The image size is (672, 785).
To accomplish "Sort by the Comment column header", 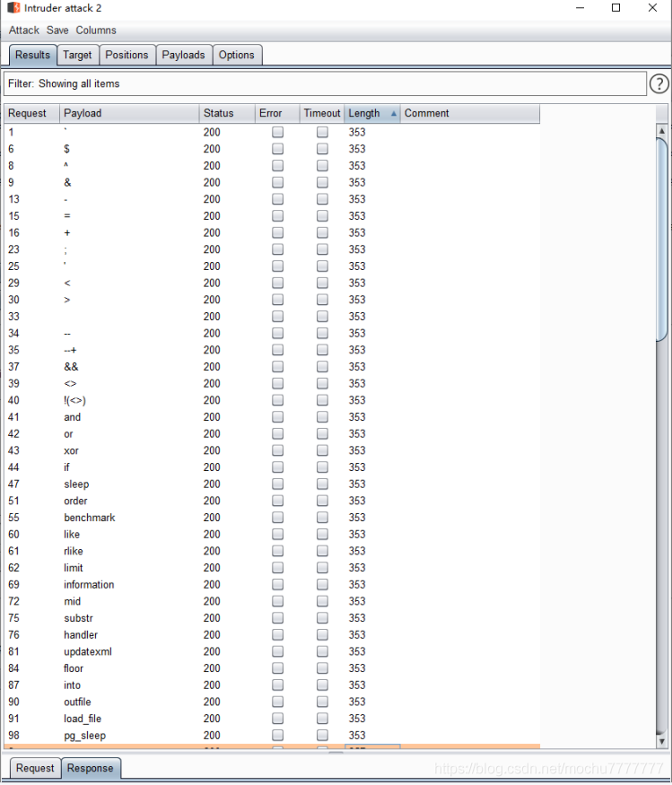I will [x=470, y=114].
